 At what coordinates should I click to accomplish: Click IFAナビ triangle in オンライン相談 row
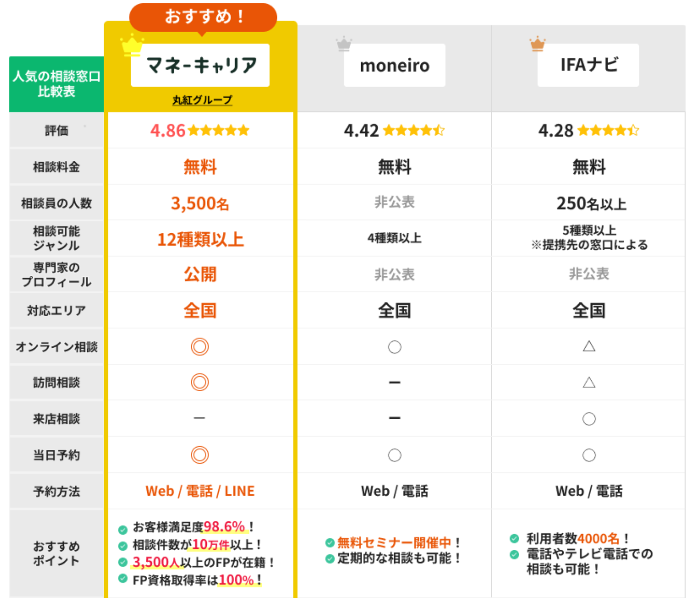[x=589, y=346]
